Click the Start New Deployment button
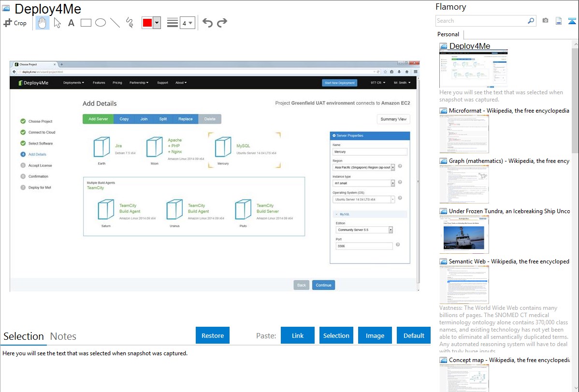579x392 pixels. click(340, 83)
